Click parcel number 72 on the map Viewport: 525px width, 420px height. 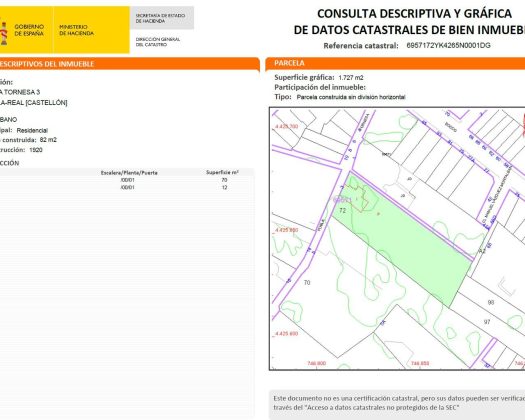pyautogui.click(x=343, y=210)
